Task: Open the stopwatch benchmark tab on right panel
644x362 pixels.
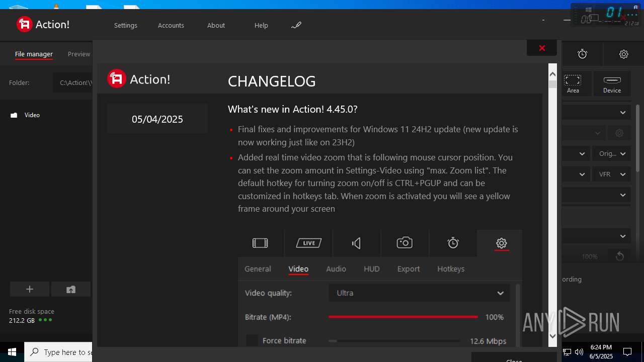Action: coord(582,54)
